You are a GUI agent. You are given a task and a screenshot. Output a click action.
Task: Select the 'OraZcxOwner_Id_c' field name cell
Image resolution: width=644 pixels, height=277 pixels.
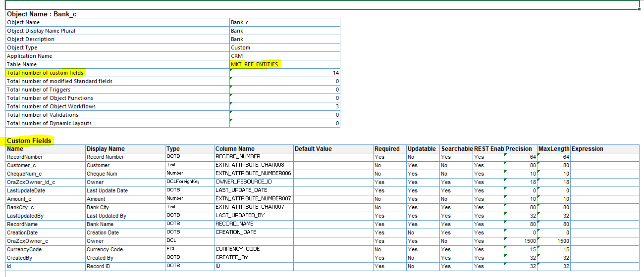(46, 182)
